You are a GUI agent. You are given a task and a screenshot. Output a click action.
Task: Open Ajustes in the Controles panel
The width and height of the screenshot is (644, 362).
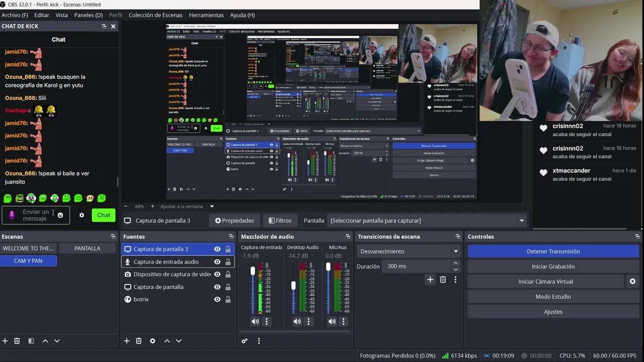click(x=553, y=312)
